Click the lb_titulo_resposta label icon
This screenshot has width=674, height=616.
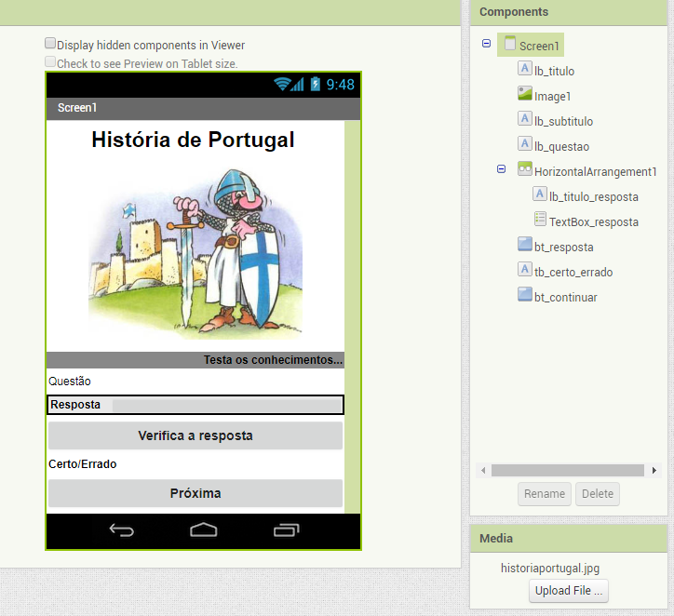click(x=539, y=194)
